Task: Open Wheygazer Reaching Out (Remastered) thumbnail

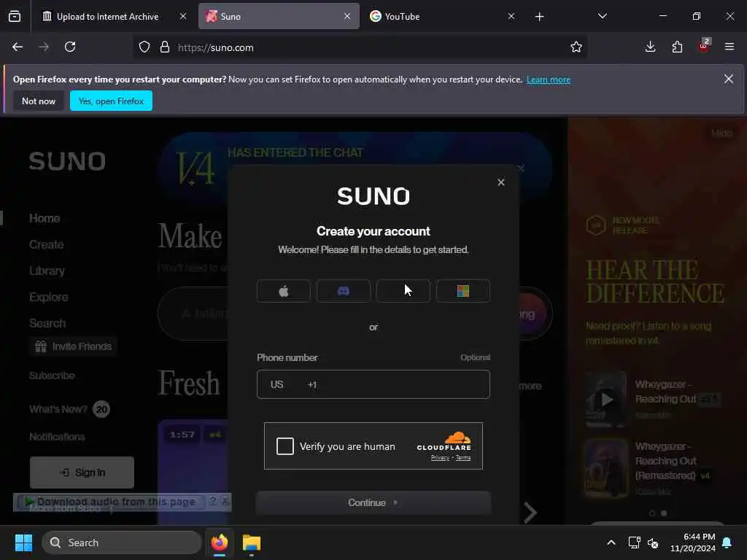Action: pyautogui.click(x=606, y=468)
